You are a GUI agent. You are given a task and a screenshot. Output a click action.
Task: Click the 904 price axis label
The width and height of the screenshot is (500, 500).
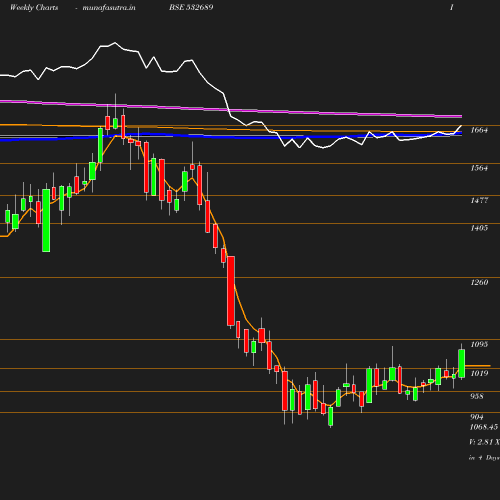pos(477,417)
